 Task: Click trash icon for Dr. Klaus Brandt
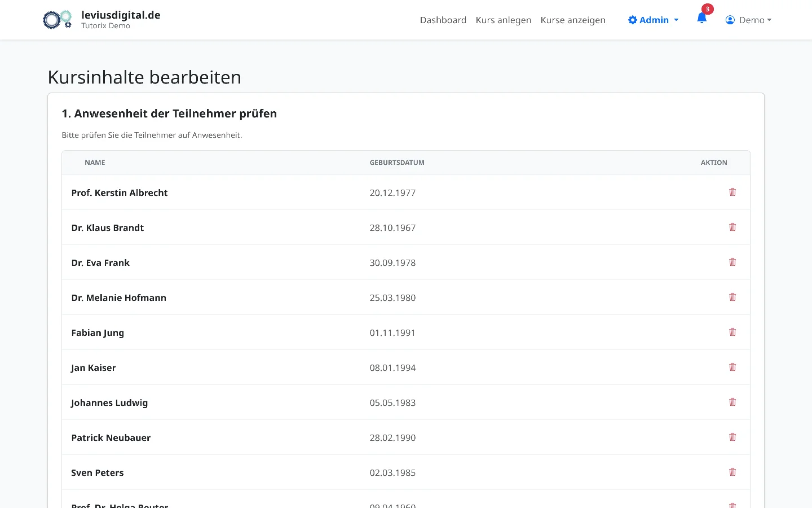pyautogui.click(x=732, y=227)
